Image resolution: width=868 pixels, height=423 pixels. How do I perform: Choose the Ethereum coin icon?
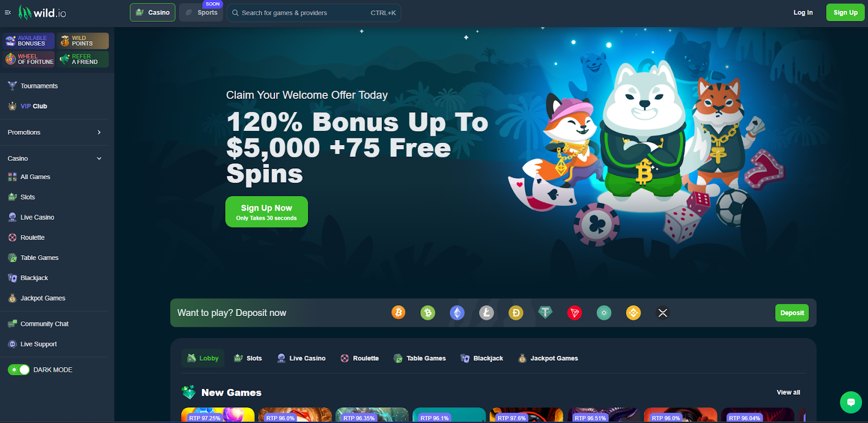[x=457, y=313]
